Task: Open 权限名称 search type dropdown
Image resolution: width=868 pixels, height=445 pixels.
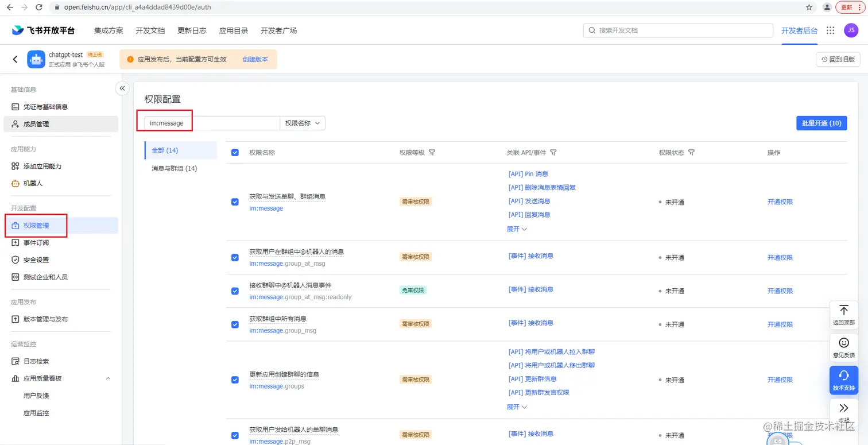Action: coord(303,123)
